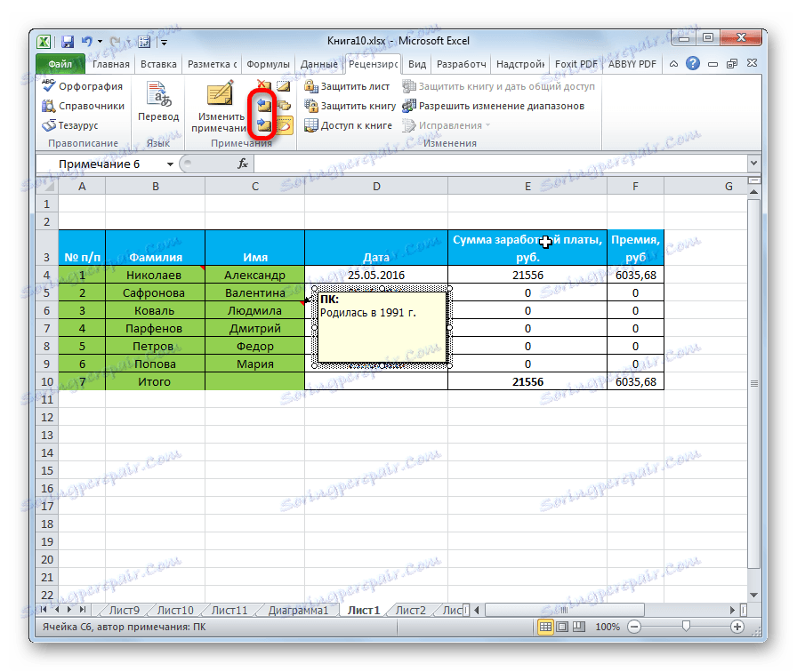The height and width of the screenshot is (672, 797).
Task: Toggle show all comments
Action: tap(283, 106)
